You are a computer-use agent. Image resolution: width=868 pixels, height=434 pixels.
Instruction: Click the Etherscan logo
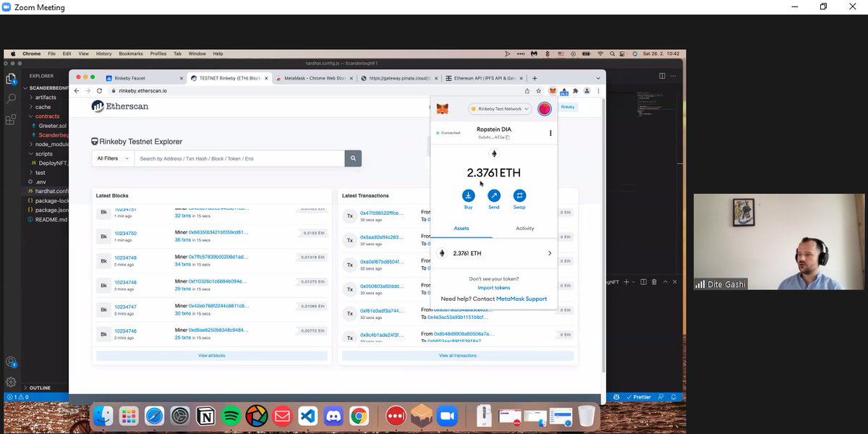tap(120, 106)
